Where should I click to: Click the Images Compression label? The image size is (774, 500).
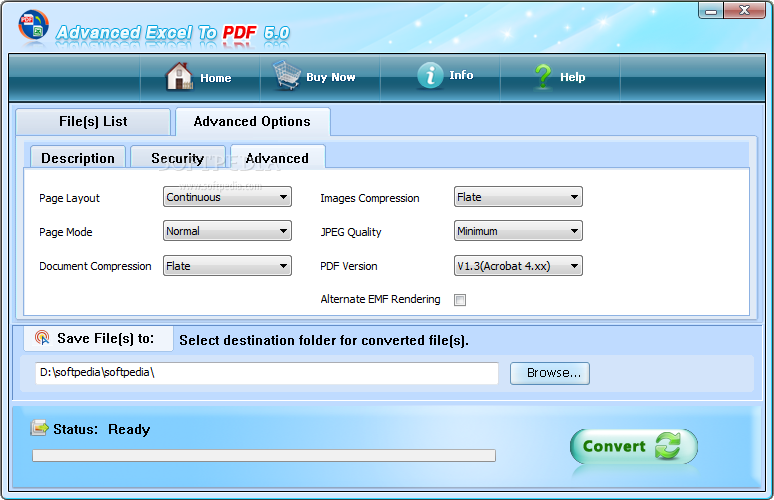click(370, 198)
